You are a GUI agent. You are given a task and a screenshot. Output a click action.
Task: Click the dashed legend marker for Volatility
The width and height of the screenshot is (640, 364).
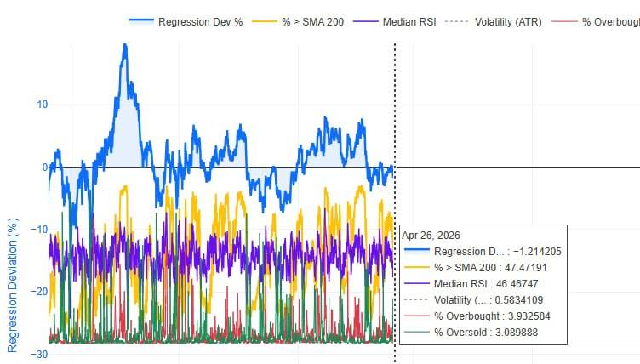pos(457,21)
